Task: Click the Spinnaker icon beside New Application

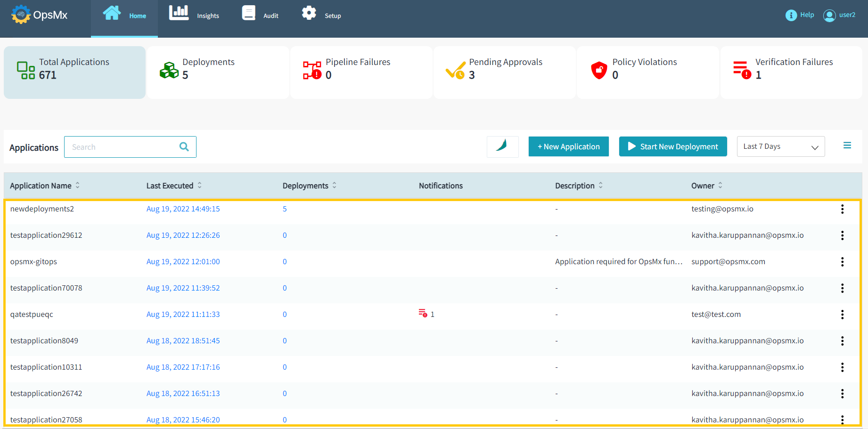Action: pyautogui.click(x=502, y=146)
